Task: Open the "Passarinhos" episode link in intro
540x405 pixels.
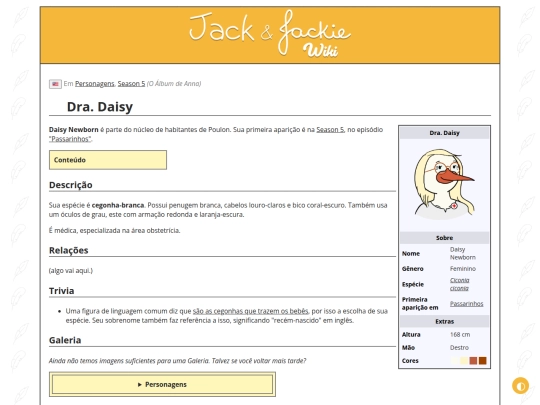Action: click(x=70, y=139)
